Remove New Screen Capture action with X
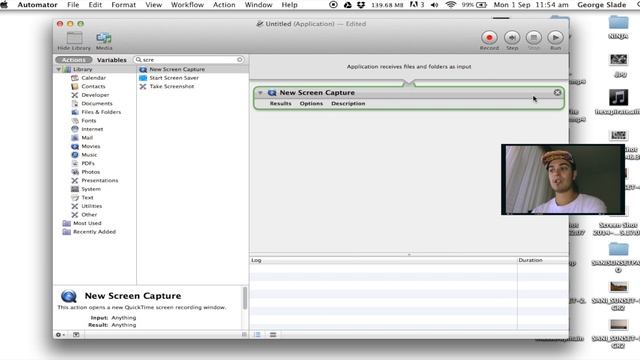The height and width of the screenshot is (360, 640). pyautogui.click(x=557, y=93)
